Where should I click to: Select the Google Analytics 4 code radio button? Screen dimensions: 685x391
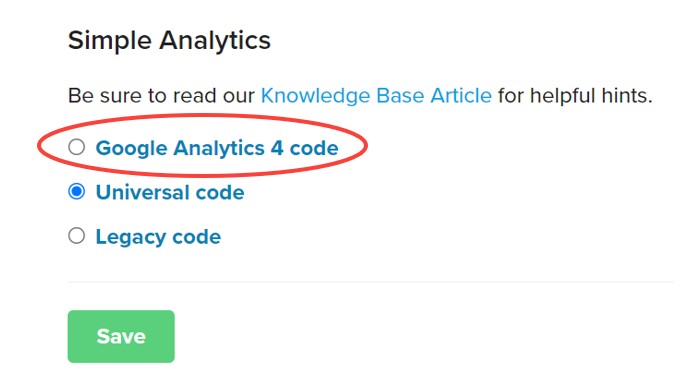(x=76, y=147)
